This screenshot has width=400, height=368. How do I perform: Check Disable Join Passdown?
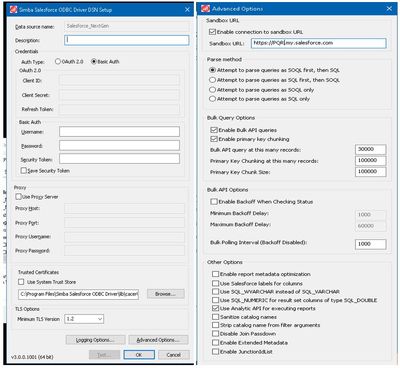[215, 334]
